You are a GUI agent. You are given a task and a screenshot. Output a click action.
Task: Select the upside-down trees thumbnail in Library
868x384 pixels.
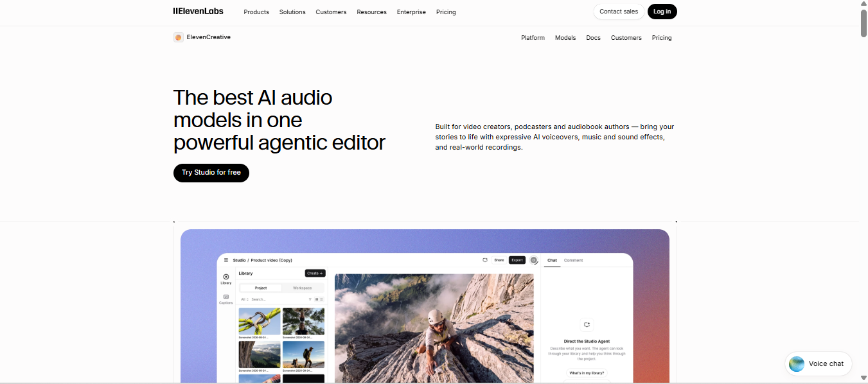[303, 321]
